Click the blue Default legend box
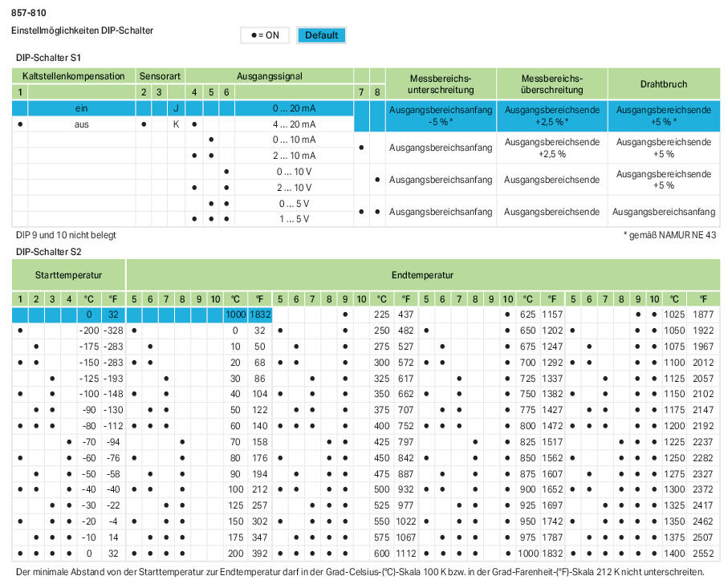Screen dimensions: 728x584 click(x=321, y=35)
